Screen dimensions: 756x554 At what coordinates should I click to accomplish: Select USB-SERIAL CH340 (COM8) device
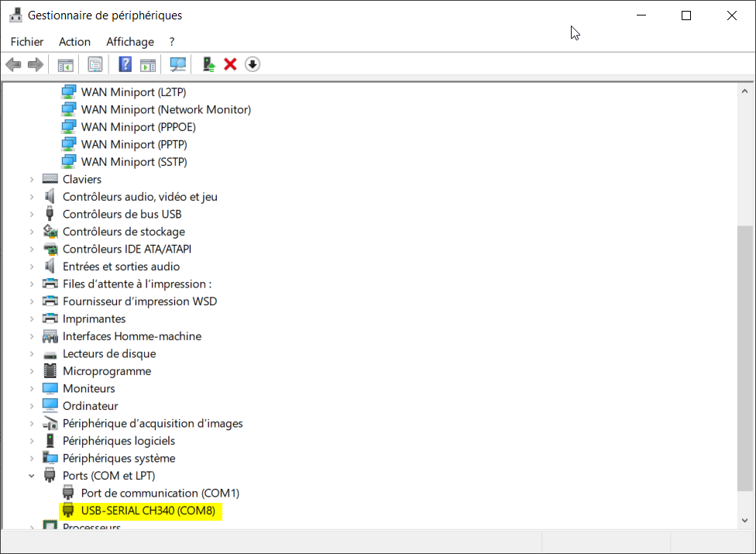(148, 510)
